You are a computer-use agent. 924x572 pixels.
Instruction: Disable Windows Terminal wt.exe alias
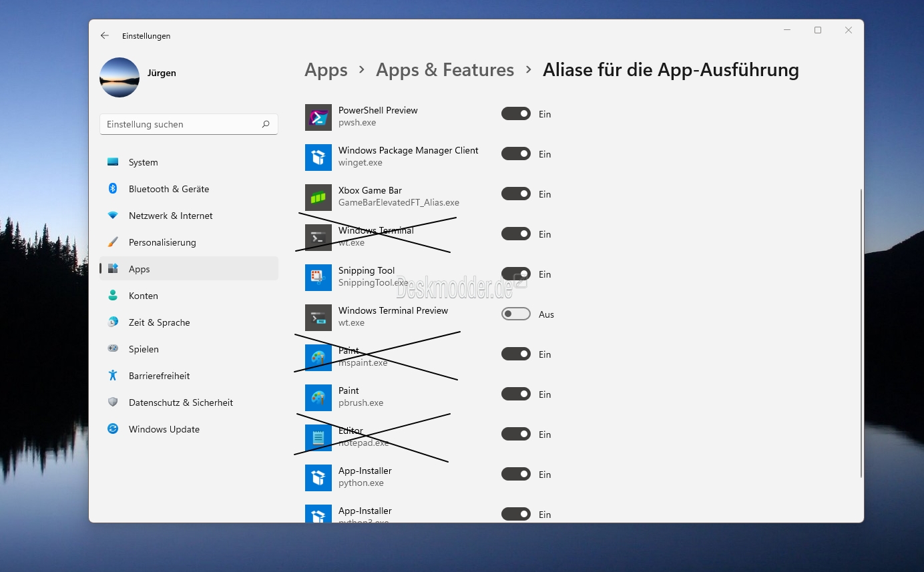pos(516,234)
